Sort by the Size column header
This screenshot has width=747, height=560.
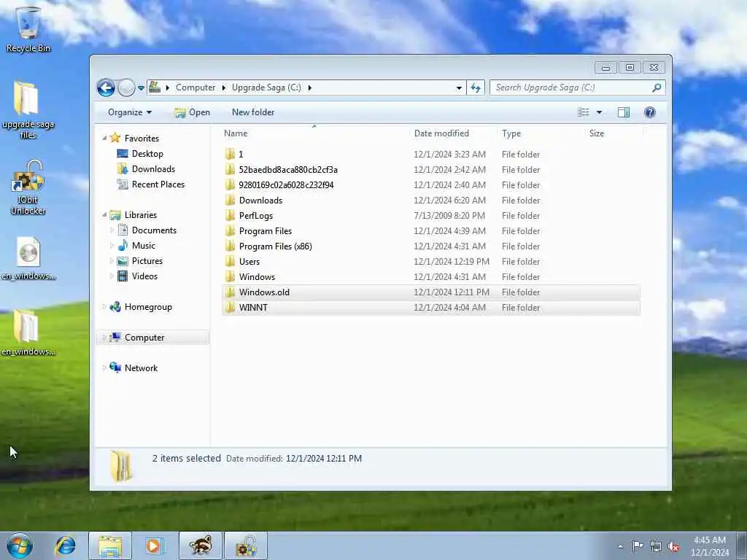click(597, 133)
